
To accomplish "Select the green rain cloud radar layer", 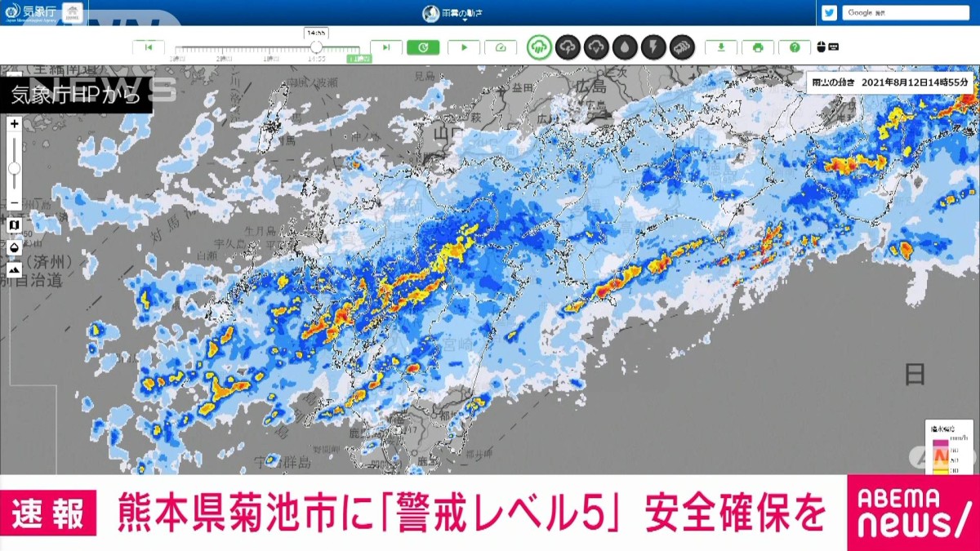I will click(539, 47).
